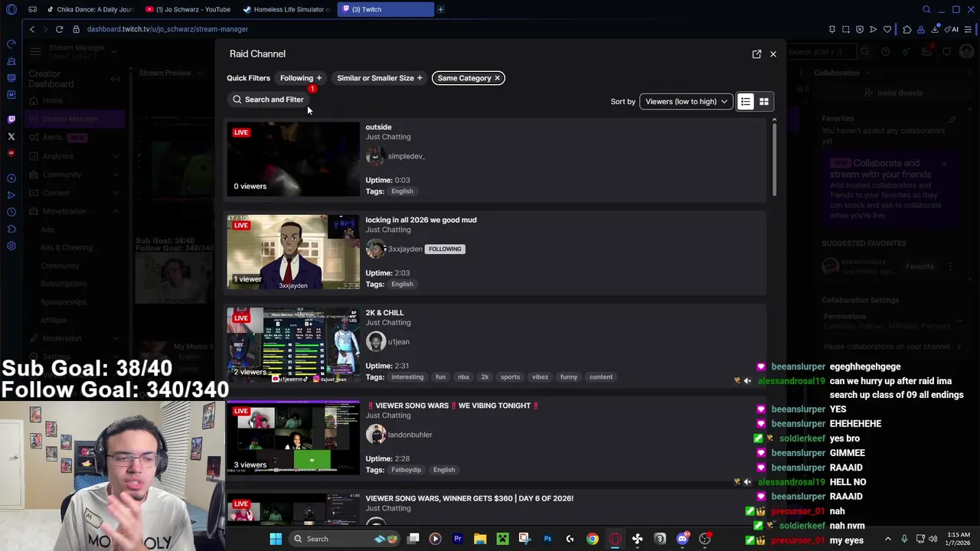Open the AI assistant button

click(952, 29)
